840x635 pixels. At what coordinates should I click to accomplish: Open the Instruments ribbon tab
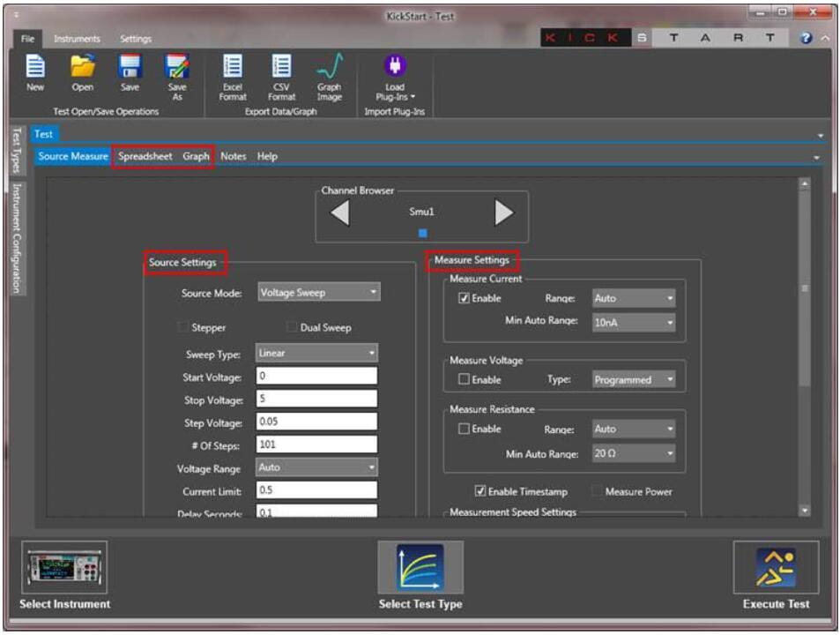point(77,39)
